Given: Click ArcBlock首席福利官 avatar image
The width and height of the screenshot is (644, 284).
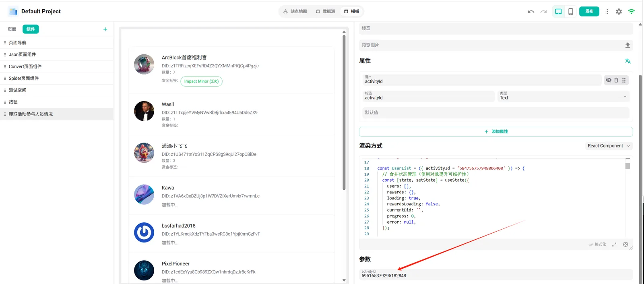Looking at the screenshot, I should 144,64.
